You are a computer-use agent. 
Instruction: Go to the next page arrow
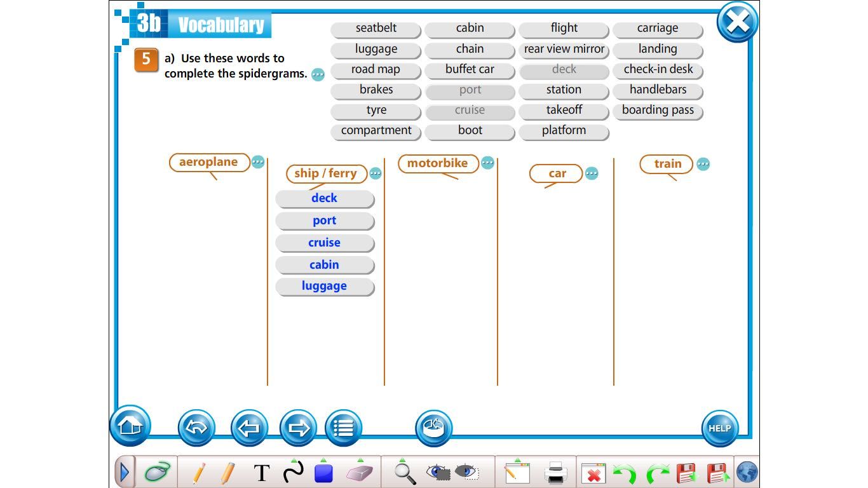point(298,428)
